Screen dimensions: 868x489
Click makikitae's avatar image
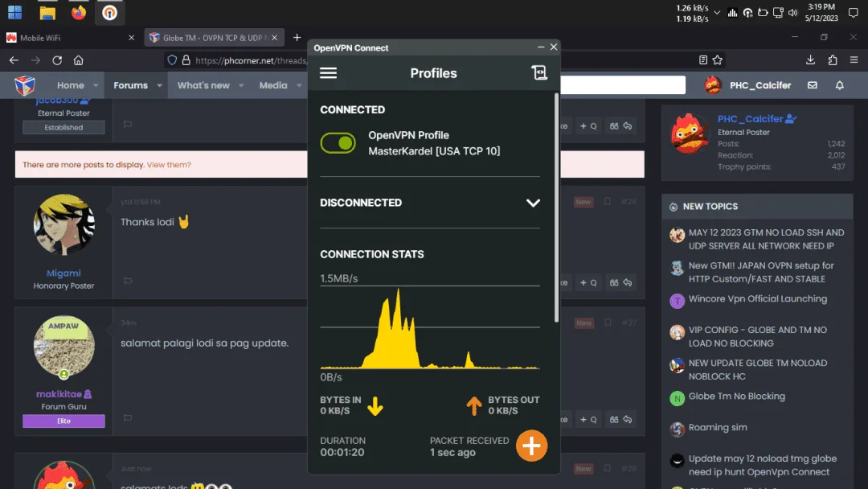point(63,346)
